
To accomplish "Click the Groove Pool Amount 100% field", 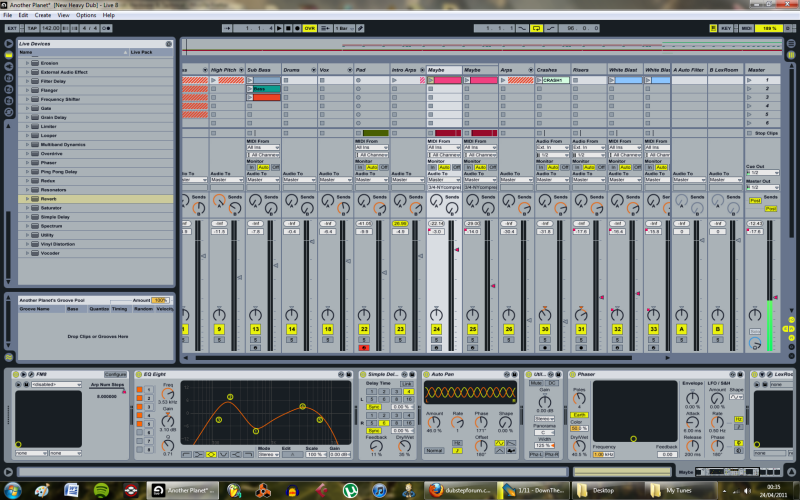I will [160, 301].
